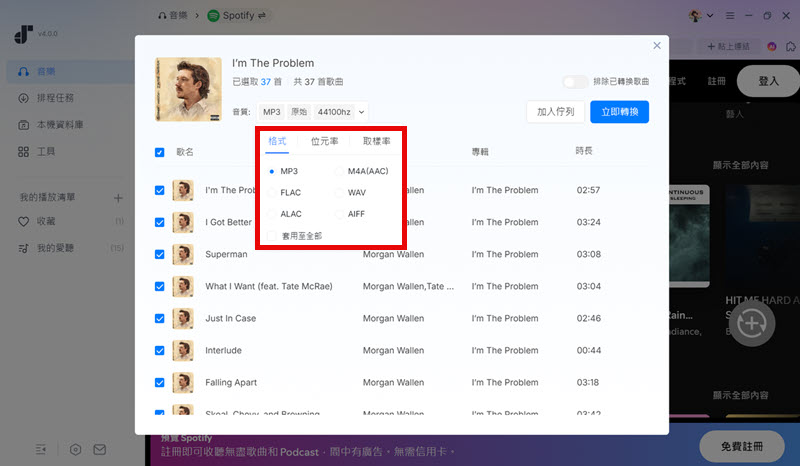Toggle exclude converted songs switch
800x466 pixels.
(x=575, y=82)
